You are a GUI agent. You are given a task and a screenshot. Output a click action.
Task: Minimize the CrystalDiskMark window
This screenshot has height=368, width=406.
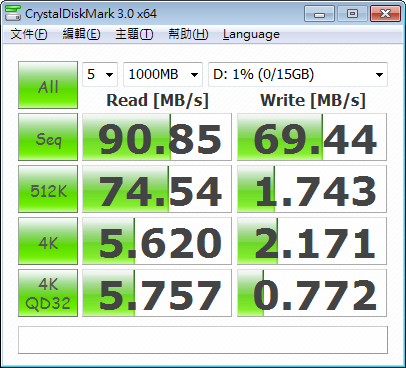(x=319, y=14)
